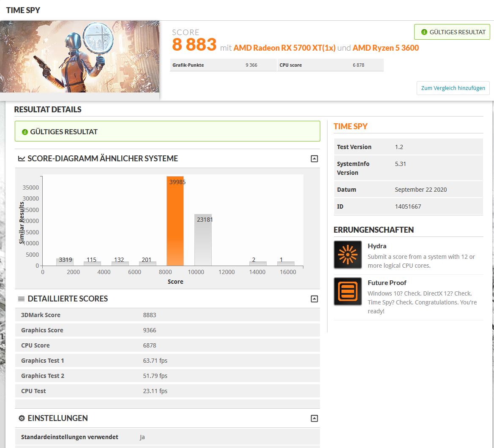This screenshot has width=494, height=448.
Task: Collapse the Detaillierte Scores section
Action: 314,299
